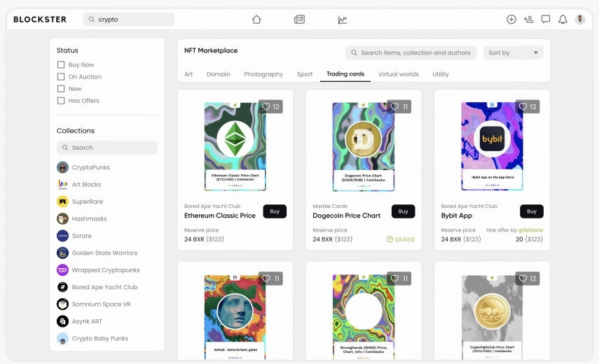Enable the Has Offers status filter

click(x=61, y=101)
